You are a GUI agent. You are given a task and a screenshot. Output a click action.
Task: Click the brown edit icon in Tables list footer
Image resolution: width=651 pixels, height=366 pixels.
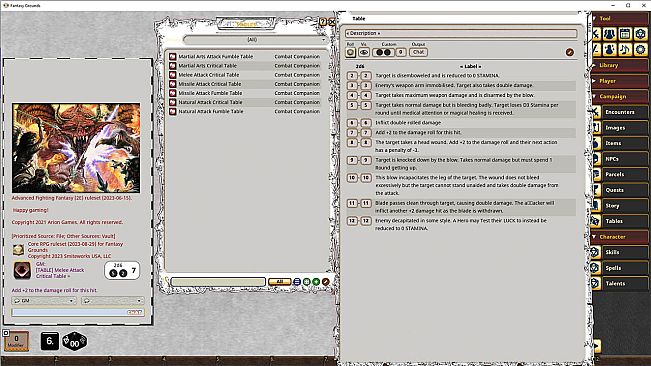click(326, 282)
